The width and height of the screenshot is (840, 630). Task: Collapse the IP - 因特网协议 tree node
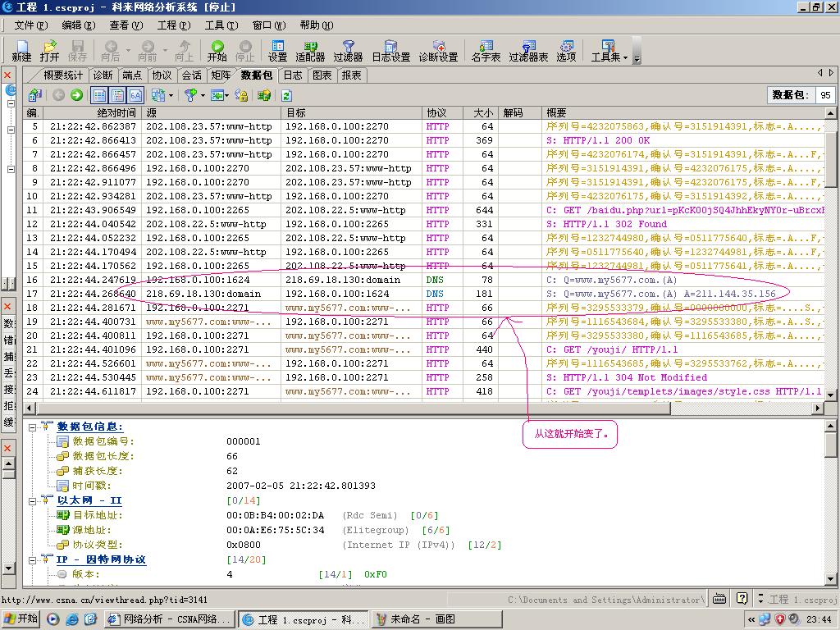(33, 559)
